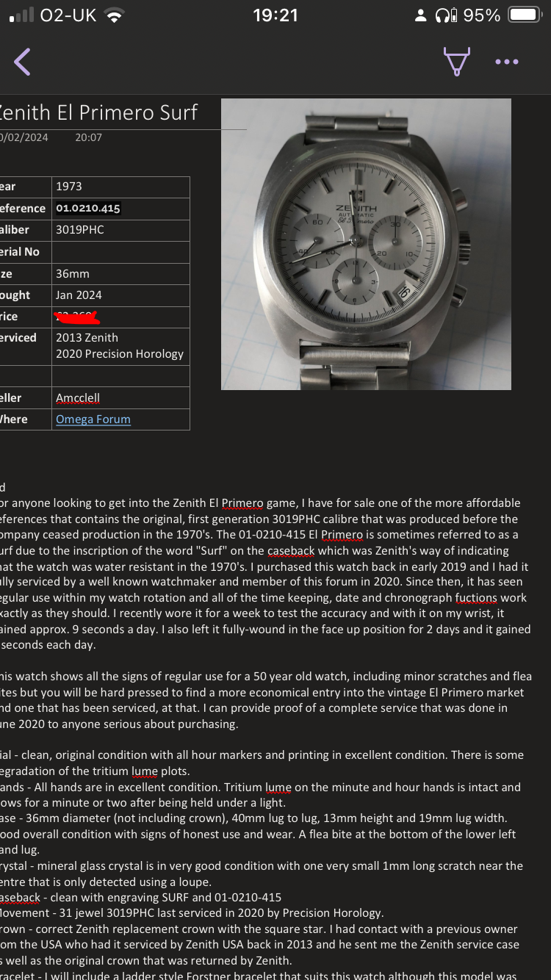Viewport: 551px width, 980px height.
Task: Tap the seller name Amcclell
Action: pos(78,397)
